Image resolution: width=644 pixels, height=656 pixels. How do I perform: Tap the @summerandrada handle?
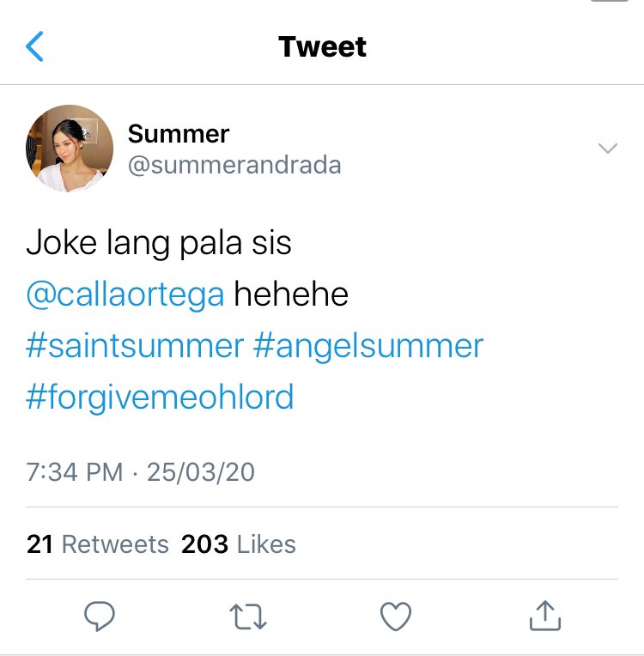(234, 165)
